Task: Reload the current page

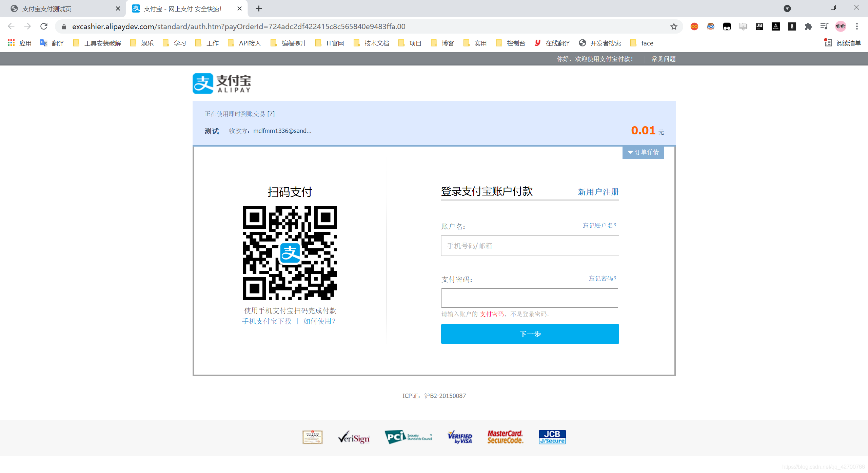Action: pyautogui.click(x=44, y=26)
